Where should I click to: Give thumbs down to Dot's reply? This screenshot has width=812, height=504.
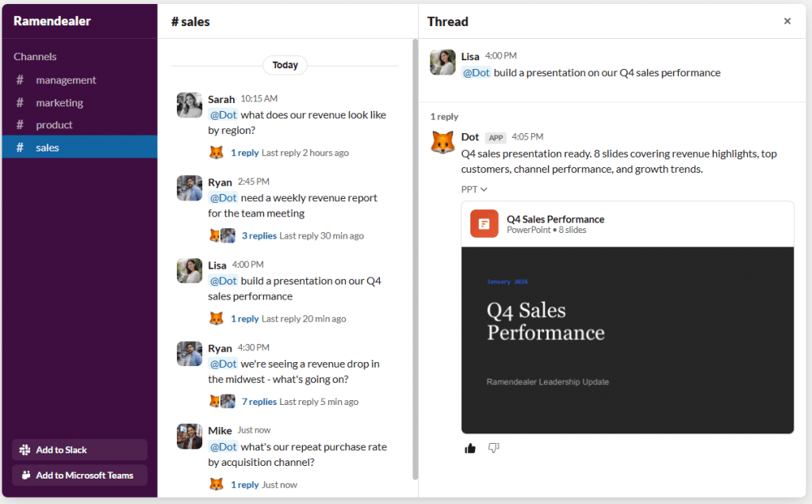point(493,448)
